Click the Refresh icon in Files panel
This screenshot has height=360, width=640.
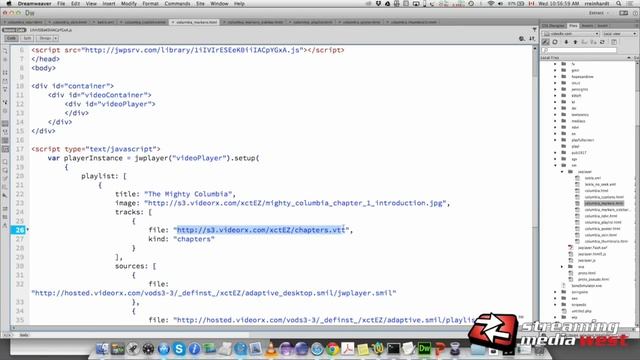click(x=555, y=42)
